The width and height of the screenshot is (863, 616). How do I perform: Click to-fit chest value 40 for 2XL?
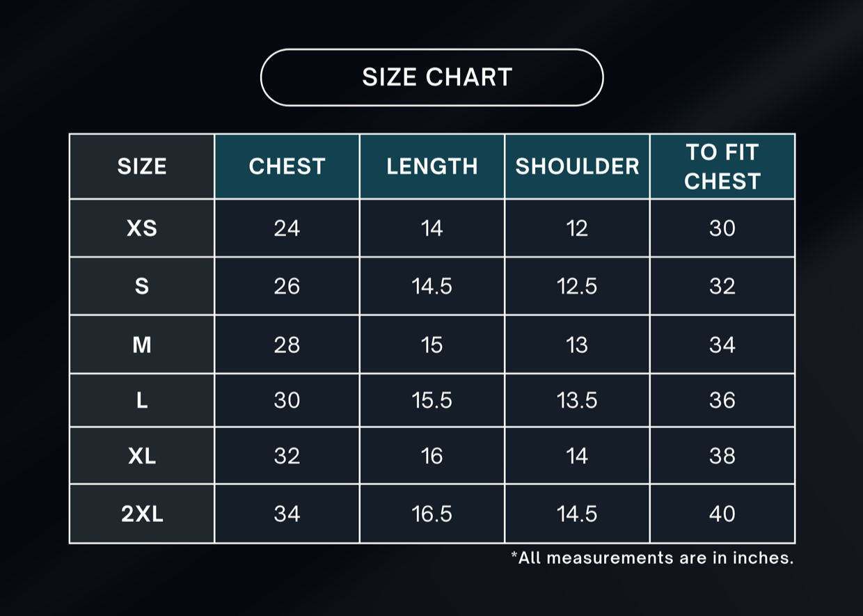click(x=722, y=514)
